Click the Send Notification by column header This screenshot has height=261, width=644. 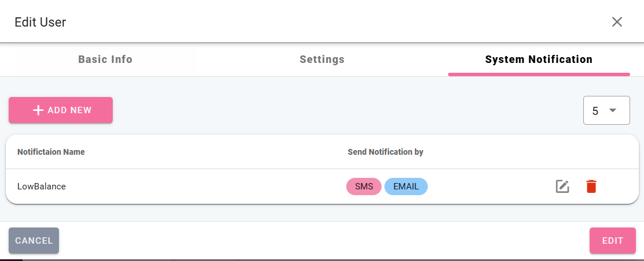point(385,152)
